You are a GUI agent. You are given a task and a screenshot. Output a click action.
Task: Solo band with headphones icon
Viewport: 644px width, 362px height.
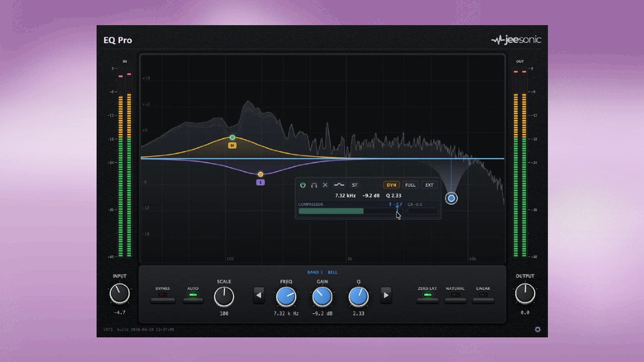(x=314, y=185)
